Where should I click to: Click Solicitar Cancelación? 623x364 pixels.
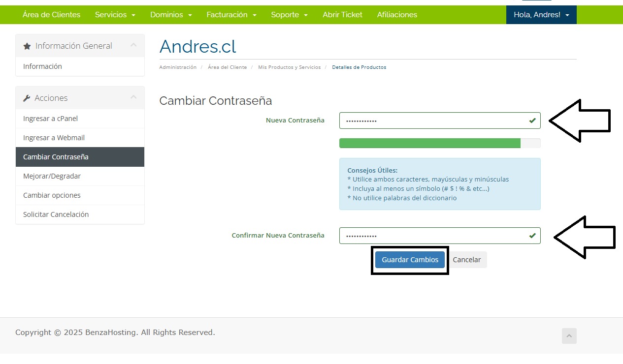80,214
